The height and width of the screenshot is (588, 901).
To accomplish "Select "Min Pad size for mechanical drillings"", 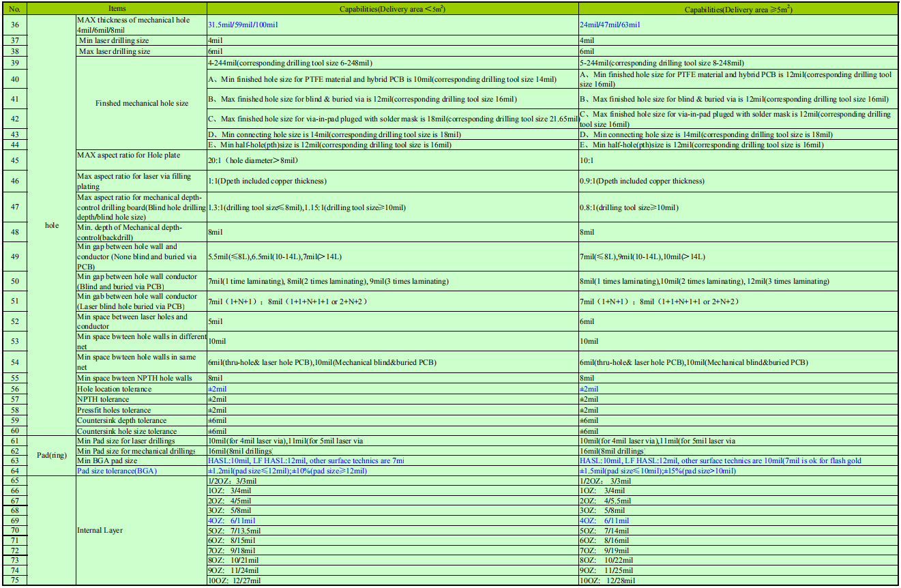I will click(141, 452).
